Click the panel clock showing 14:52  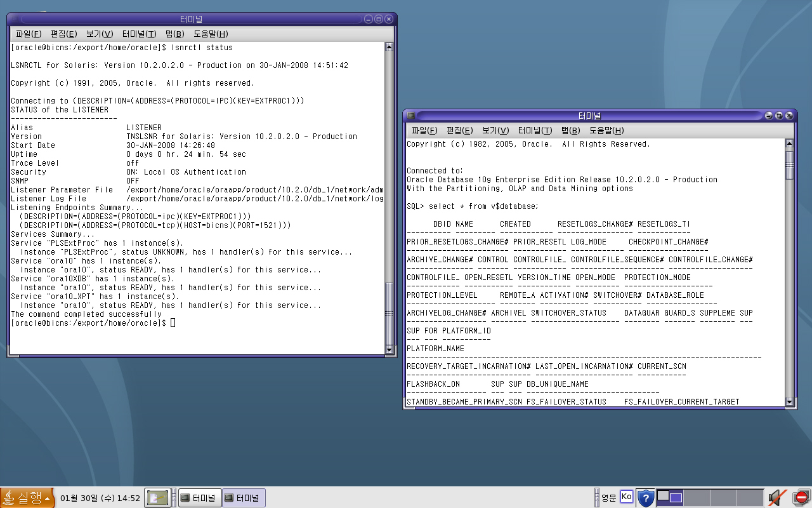[x=100, y=498]
